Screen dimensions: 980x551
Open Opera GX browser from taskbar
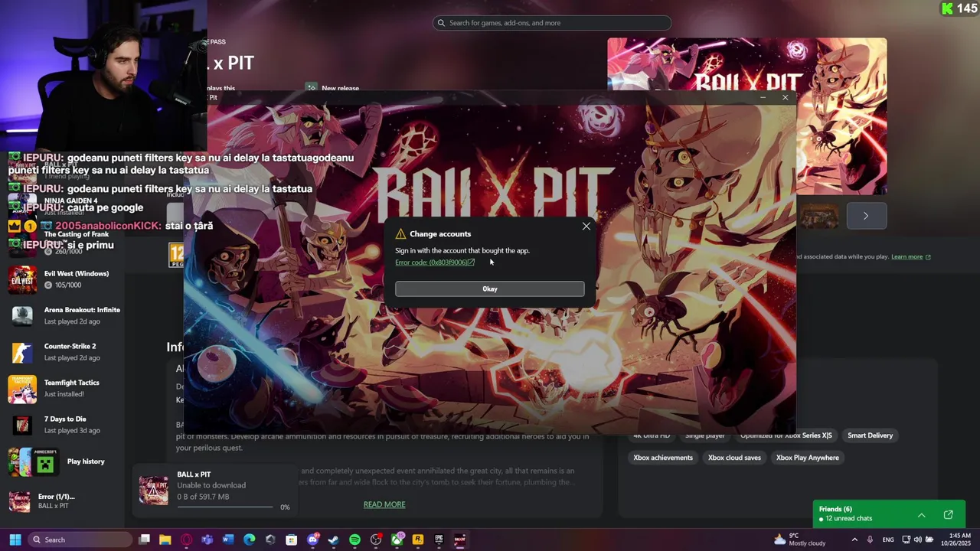point(186,540)
